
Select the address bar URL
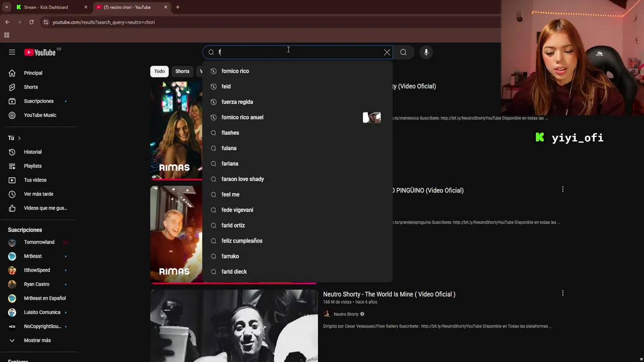click(x=104, y=22)
